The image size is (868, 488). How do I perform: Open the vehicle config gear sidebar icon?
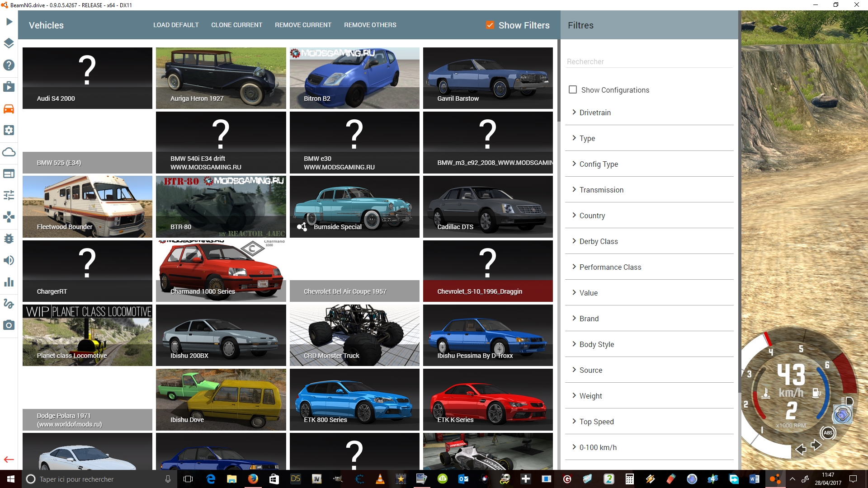9,130
